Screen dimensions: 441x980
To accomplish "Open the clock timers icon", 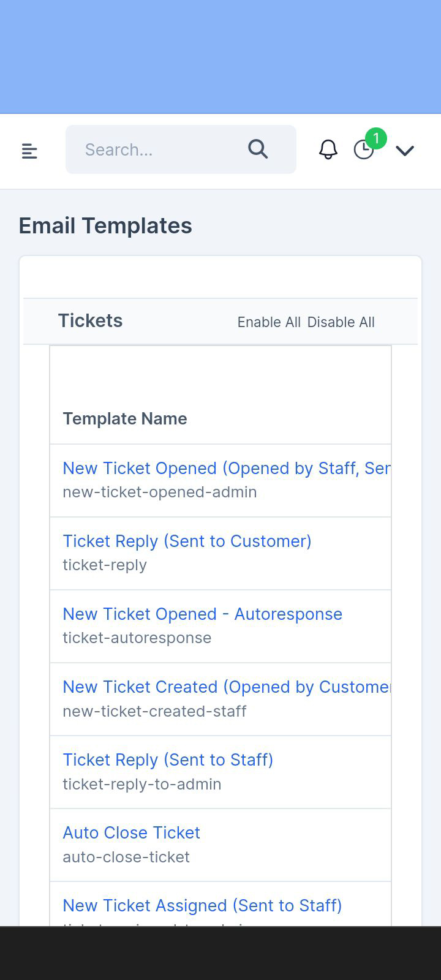I will click(x=363, y=150).
